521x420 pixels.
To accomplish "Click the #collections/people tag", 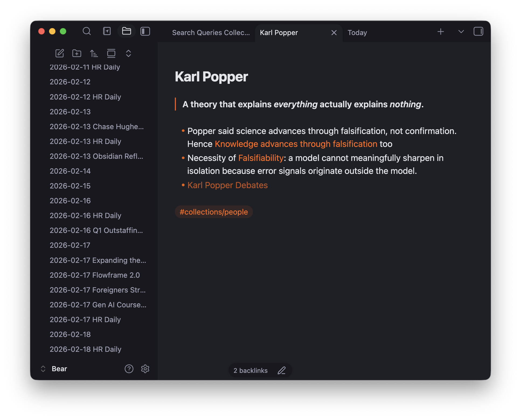I will (x=214, y=212).
